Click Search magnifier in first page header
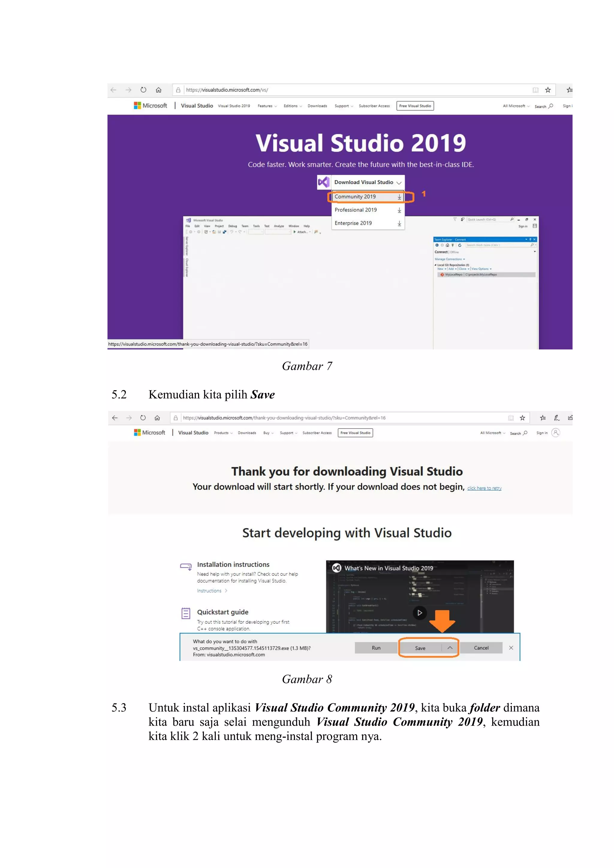Viewport: 614px width, 868px height. (551, 106)
